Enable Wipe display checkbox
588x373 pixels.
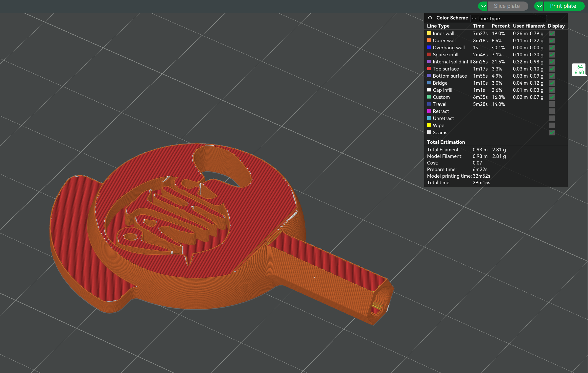point(552,125)
